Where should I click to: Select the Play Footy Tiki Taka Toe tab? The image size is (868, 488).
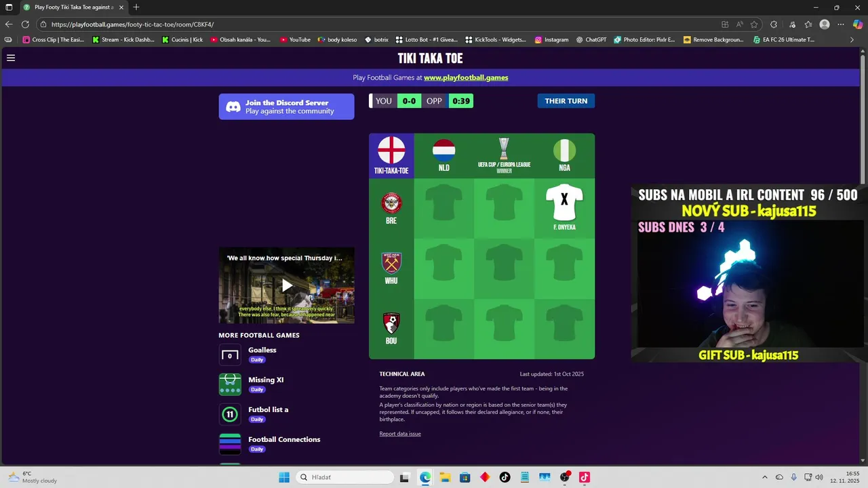[x=74, y=7]
